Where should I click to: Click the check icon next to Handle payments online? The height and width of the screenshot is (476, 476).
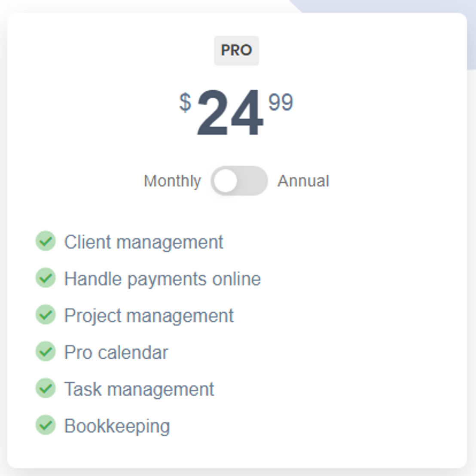pyautogui.click(x=46, y=278)
